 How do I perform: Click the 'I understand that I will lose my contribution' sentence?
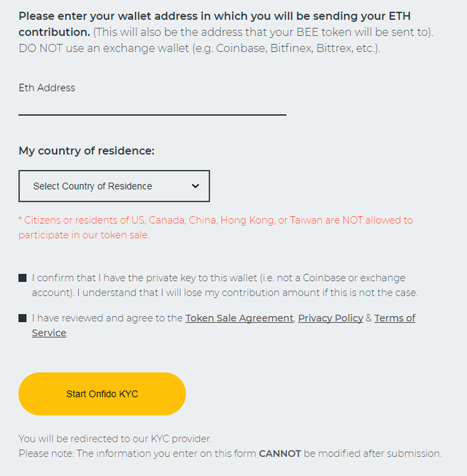point(247,293)
